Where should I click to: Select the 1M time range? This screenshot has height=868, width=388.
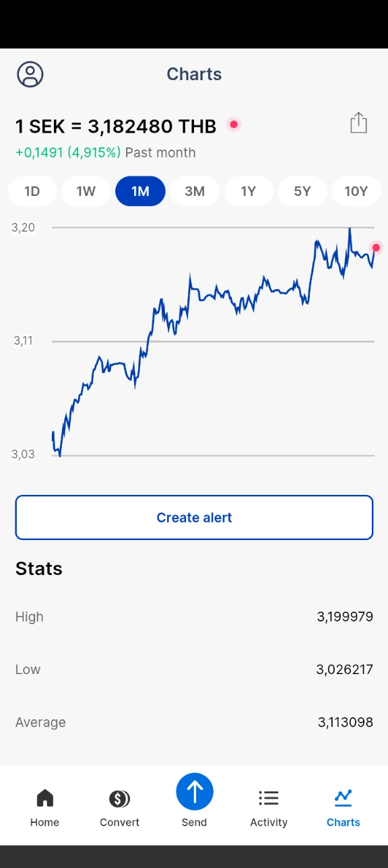tap(140, 191)
